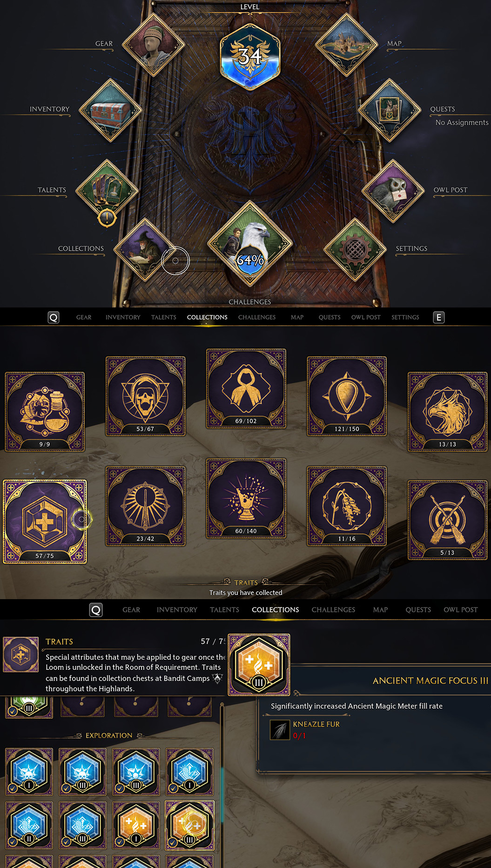The image size is (491, 868).
Task: Open the Settings cog icon
Action: pyautogui.click(x=355, y=249)
